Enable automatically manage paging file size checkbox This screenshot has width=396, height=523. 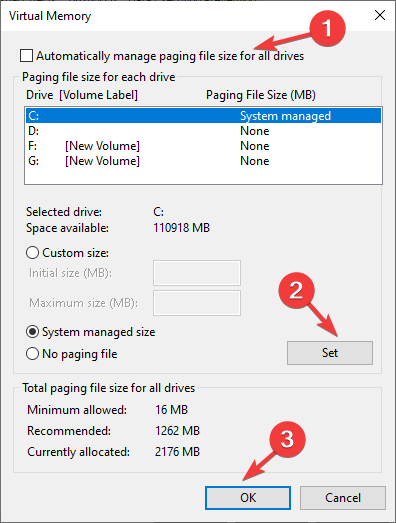26,56
